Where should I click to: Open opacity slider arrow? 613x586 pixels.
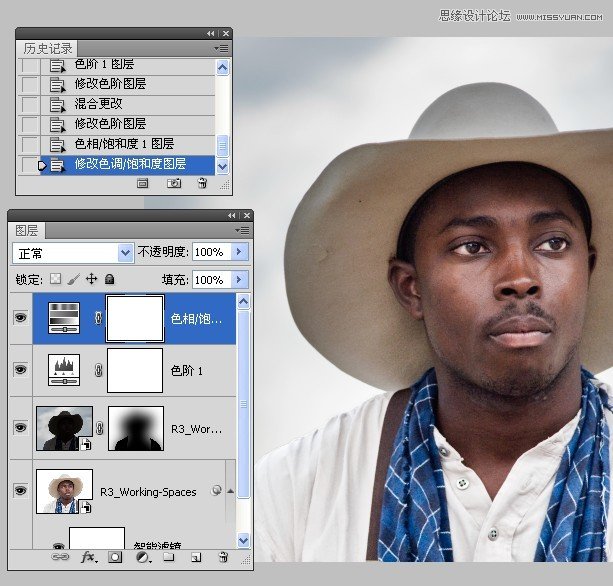239,252
